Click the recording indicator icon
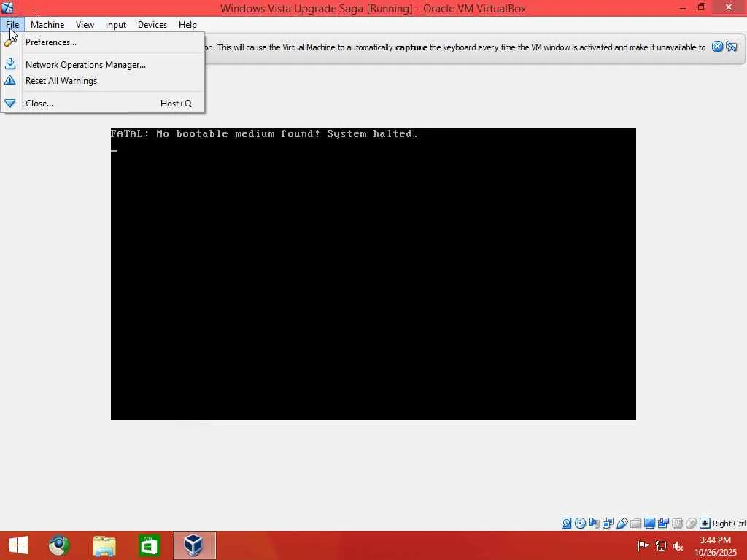 point(663,523)
